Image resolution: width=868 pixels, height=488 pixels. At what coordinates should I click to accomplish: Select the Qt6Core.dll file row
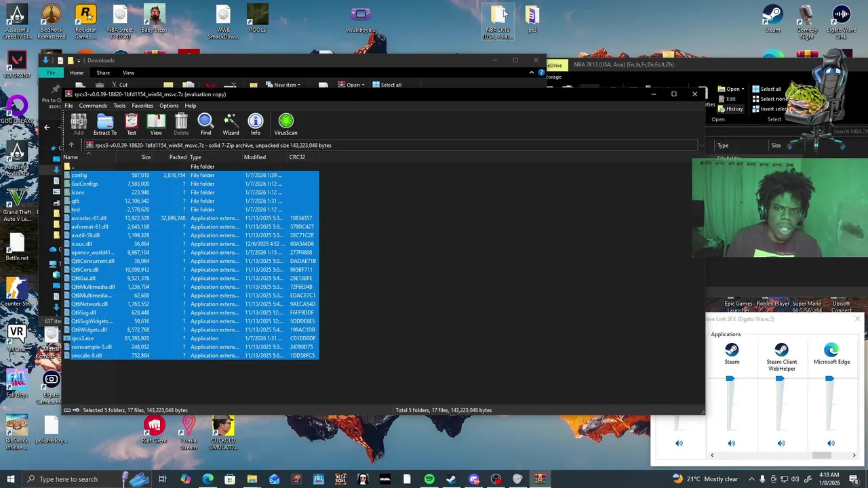pyautogui.click(x=191, y=270)
